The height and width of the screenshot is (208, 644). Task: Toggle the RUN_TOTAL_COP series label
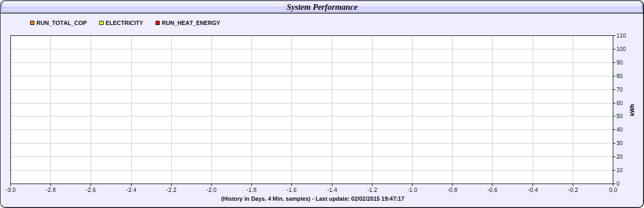(61, 23)
